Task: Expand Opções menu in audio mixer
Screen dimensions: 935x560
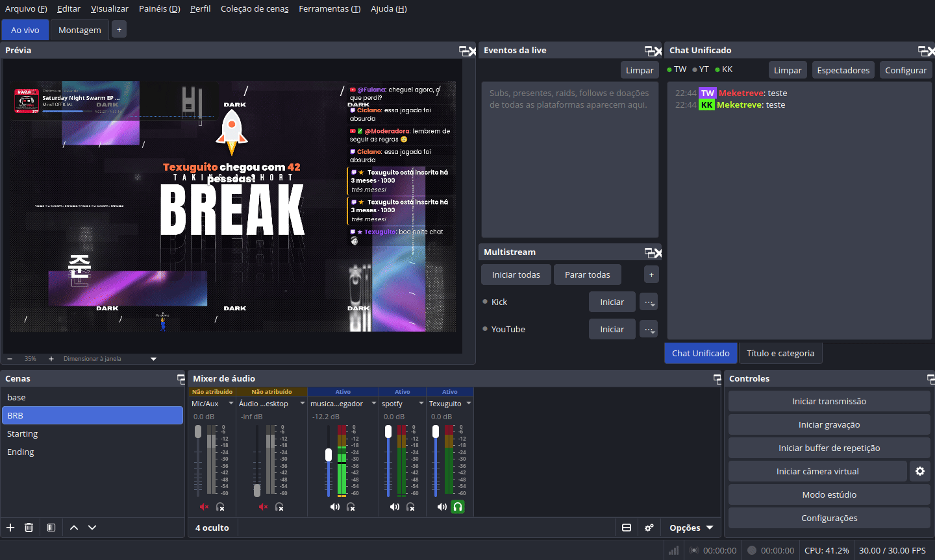Action: 692,528
